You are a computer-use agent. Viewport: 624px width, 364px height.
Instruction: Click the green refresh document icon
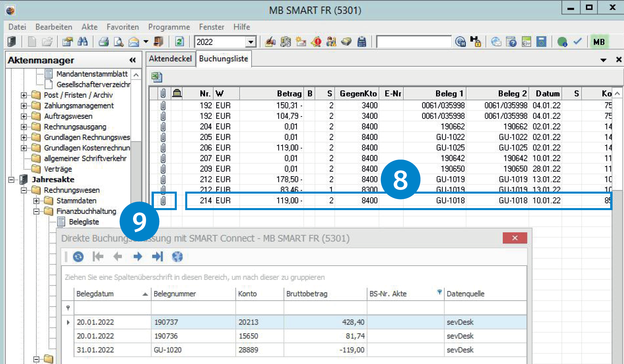[x=180, y=42]
